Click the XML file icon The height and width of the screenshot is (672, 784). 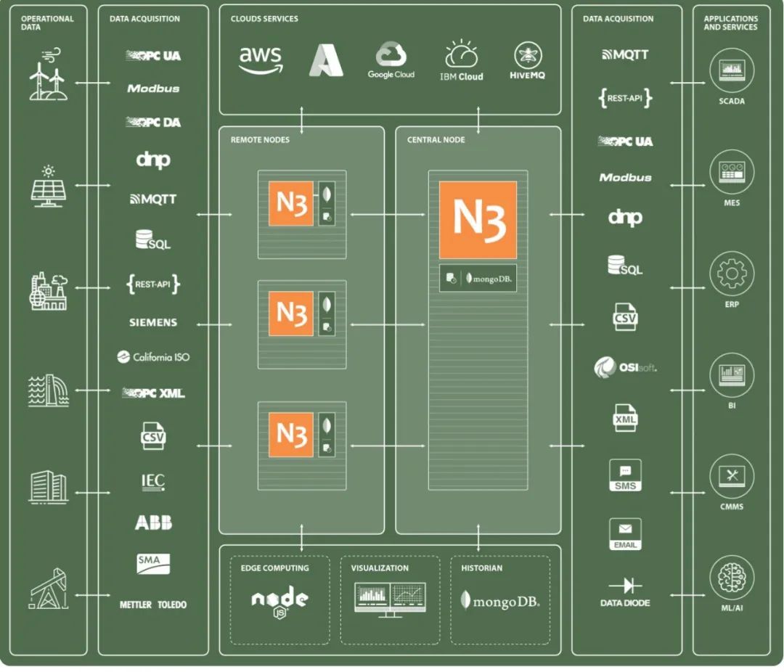625,418
